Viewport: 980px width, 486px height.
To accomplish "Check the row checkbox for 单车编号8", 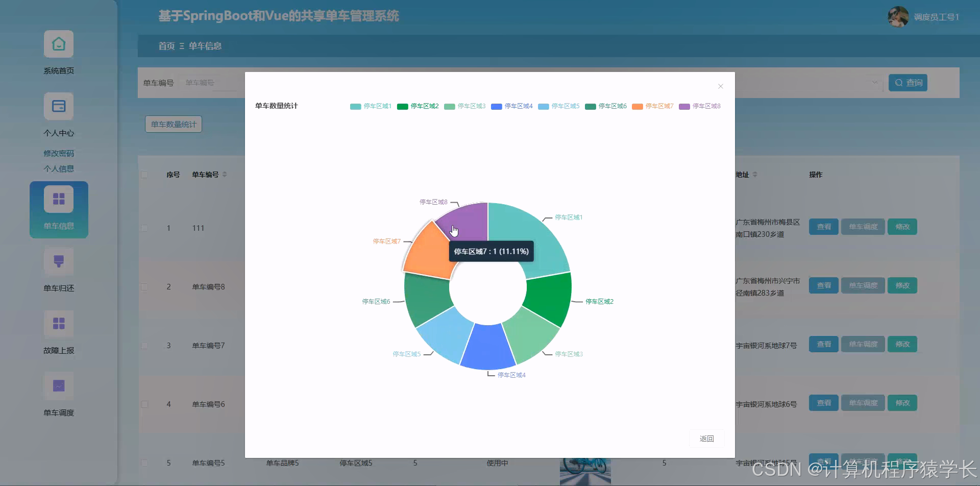I will pyautogui.click(x=144, y=286).
